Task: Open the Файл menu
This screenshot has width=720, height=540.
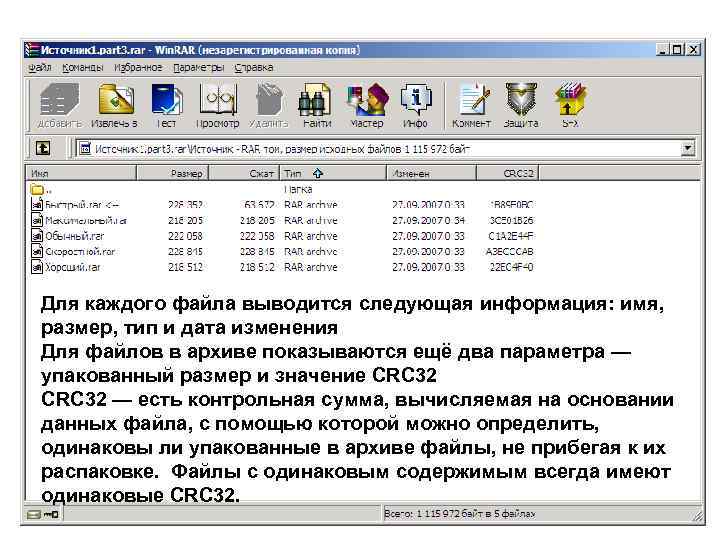Action: (39, 68)
